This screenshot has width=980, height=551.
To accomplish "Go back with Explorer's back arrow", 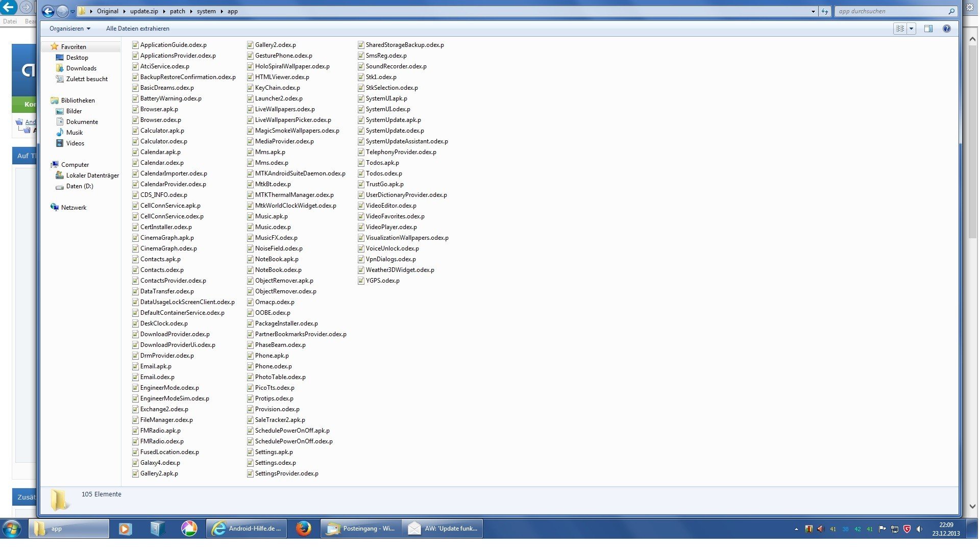I will pos(48,11).
